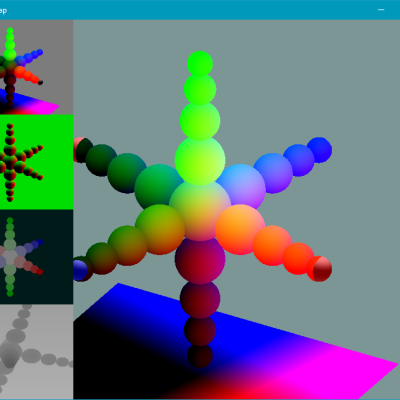
Task: Minimize the application window
Action: pyautogui.click(x=381, y=10)
